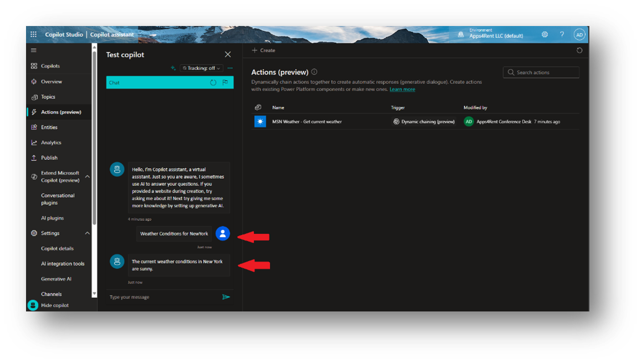This screenshot has height=364, width=642.
Task: Open the Learn more link
Action: click(x=402, y=89)
